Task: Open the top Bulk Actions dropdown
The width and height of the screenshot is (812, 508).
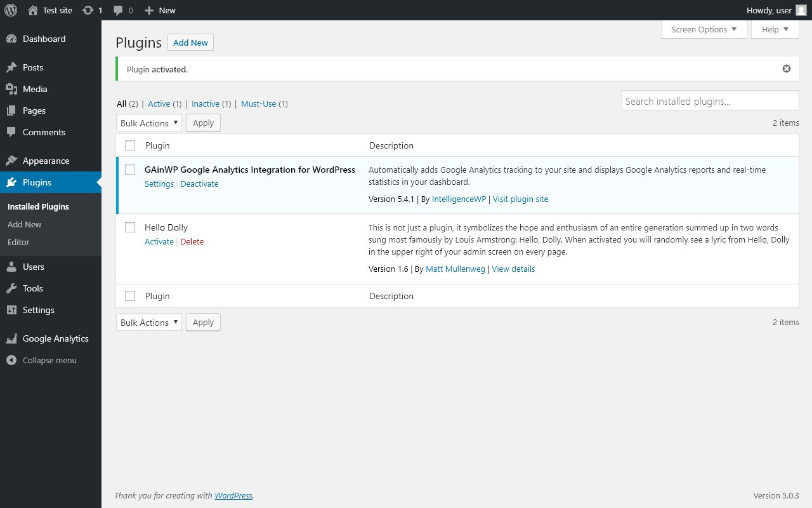Action: click(x=149, y=123)
